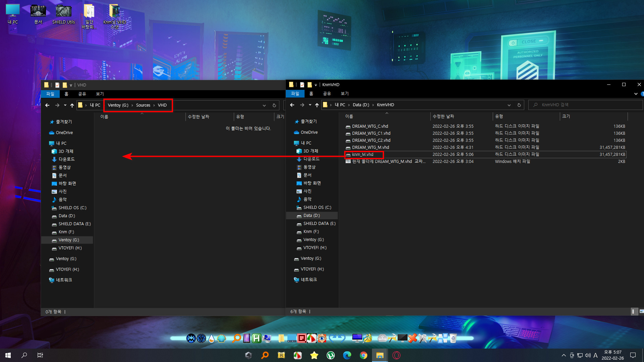644x362 pixels.
Task: Select Knm (F:) in KnmVHD window sidebar
Action: (312, 232)
